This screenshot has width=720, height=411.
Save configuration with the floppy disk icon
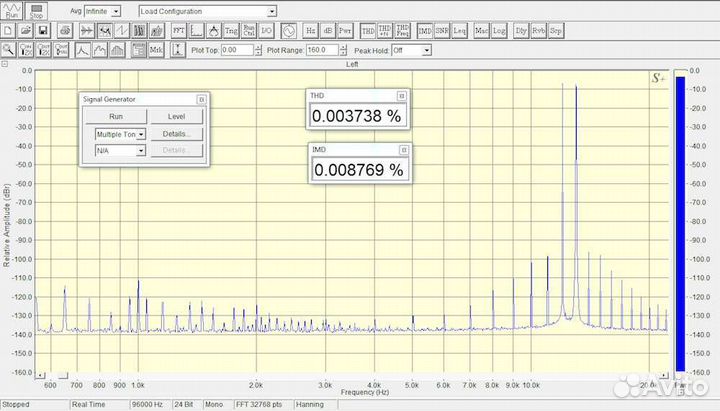45,31
